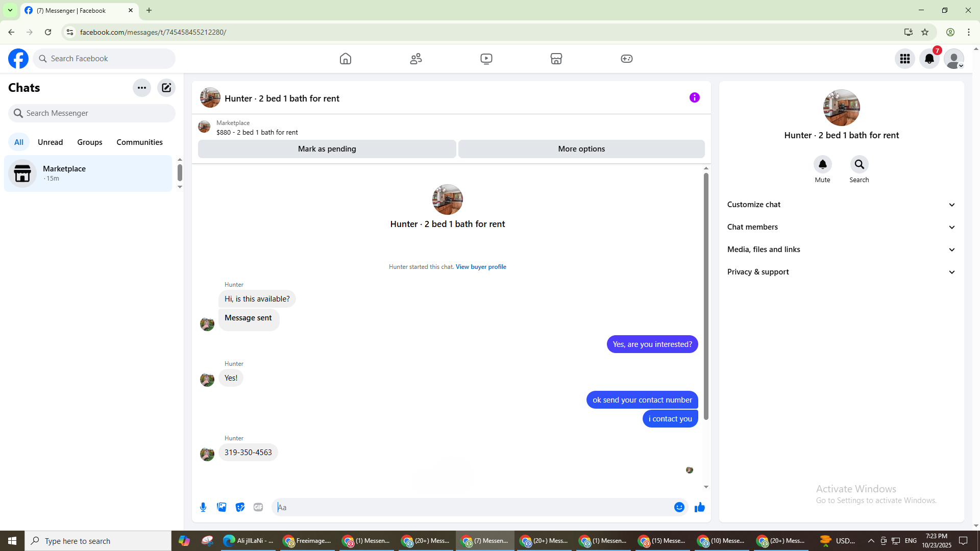Screen dimensions: 980x551
Task: Open Facebook Marketplace from top navigation
Action: point(556,59)
